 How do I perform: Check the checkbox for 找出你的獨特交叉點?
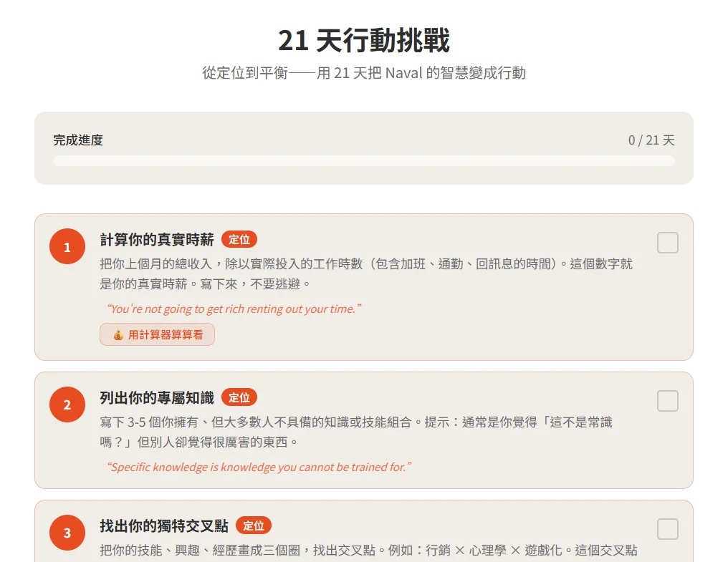coord(667,529)
